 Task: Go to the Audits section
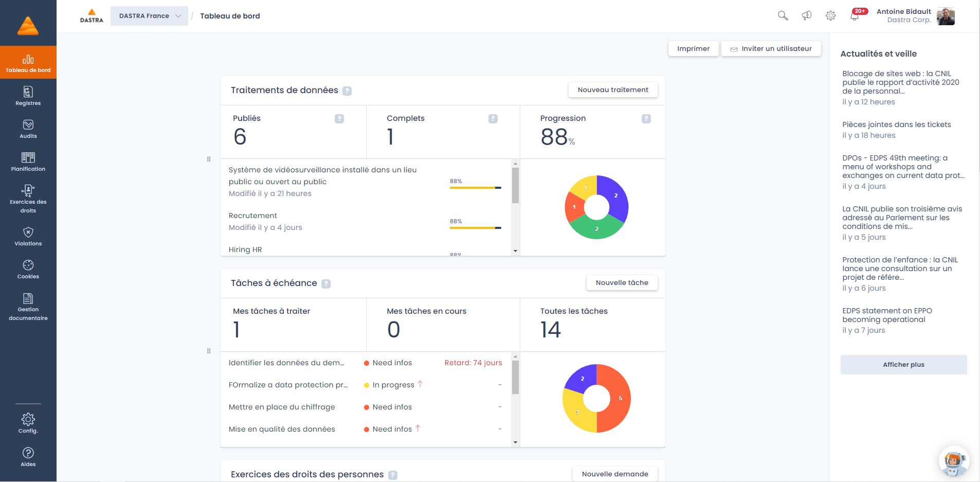(x=28, y=129)
